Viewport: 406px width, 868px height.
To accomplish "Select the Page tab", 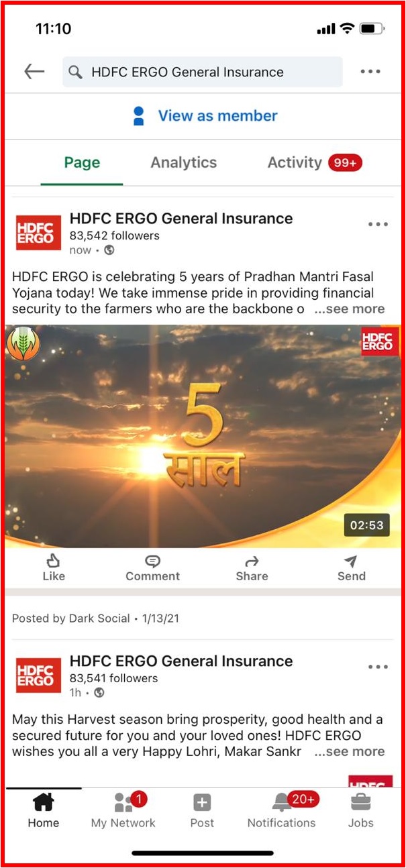I will [x=82, y=162].
